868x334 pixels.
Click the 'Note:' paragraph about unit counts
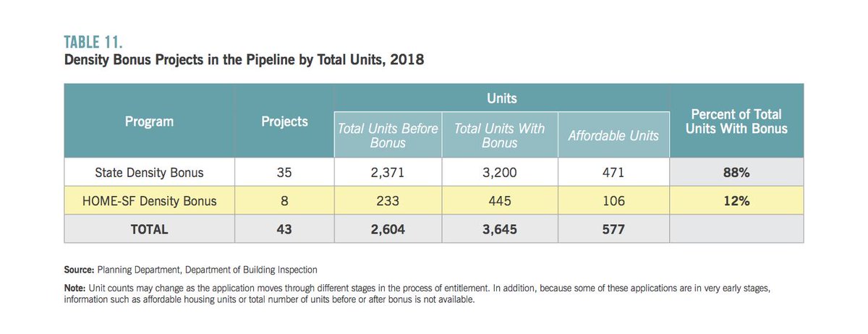coord(418,294)
